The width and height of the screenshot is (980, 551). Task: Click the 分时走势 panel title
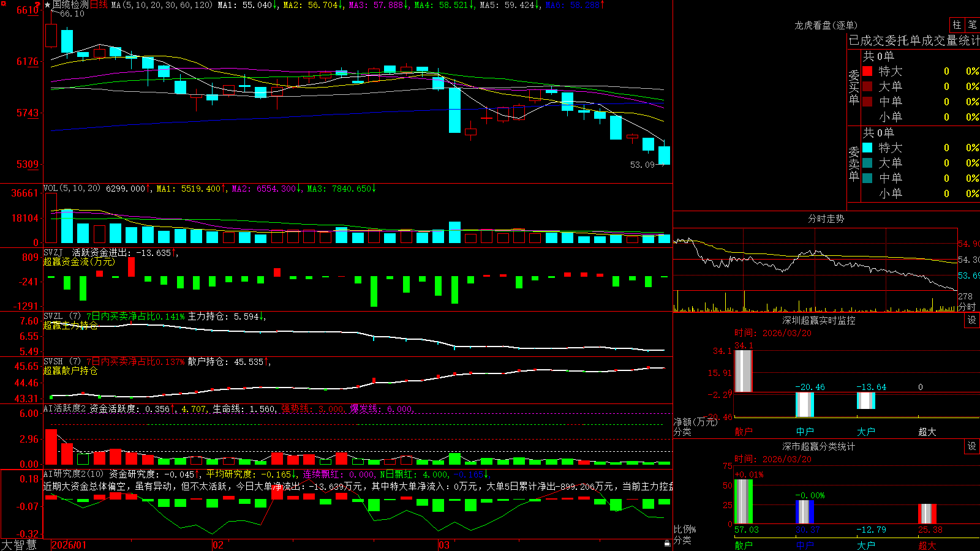coord(826,219)
